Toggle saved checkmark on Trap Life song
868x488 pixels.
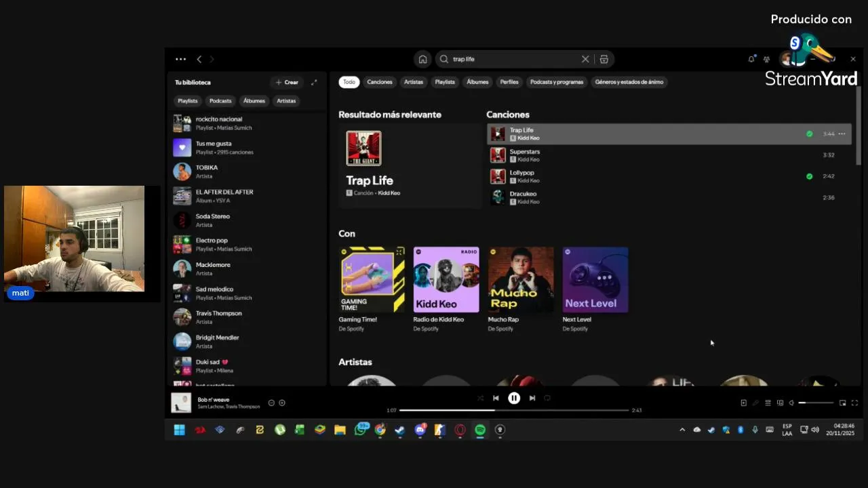(809, 134)
